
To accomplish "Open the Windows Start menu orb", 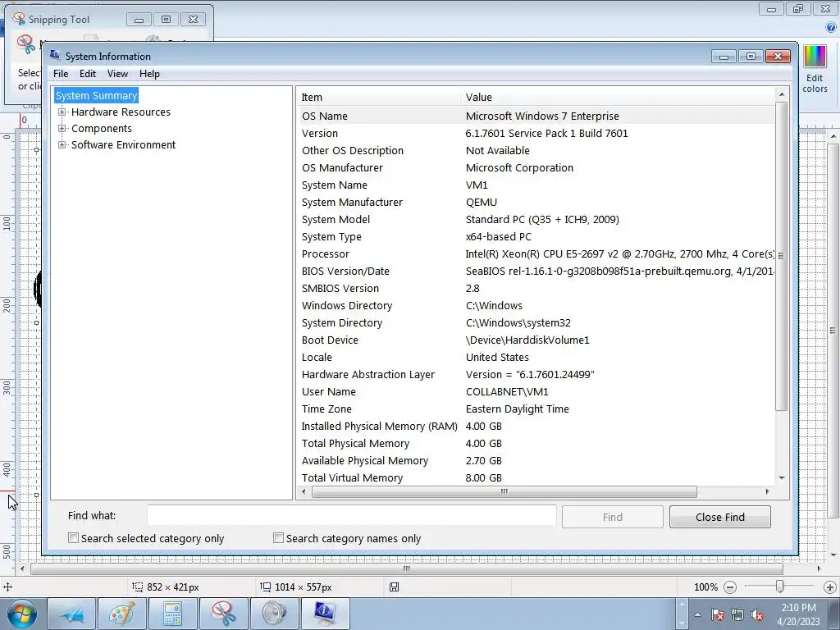I will tap(22, 614).
